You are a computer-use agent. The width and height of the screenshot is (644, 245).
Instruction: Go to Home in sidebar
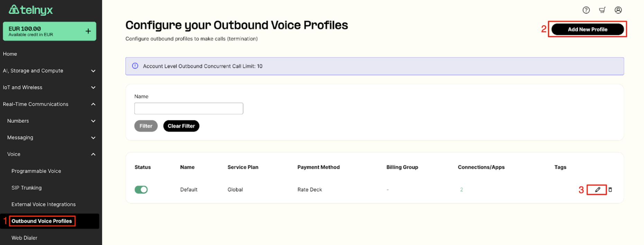tap(10, 54)
